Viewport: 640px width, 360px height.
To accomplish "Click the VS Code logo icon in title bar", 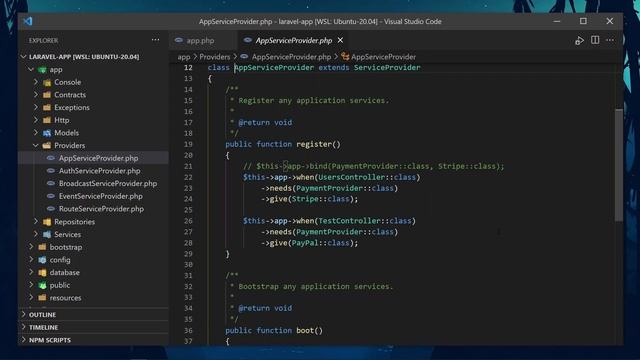I will (x=28, y=21).
